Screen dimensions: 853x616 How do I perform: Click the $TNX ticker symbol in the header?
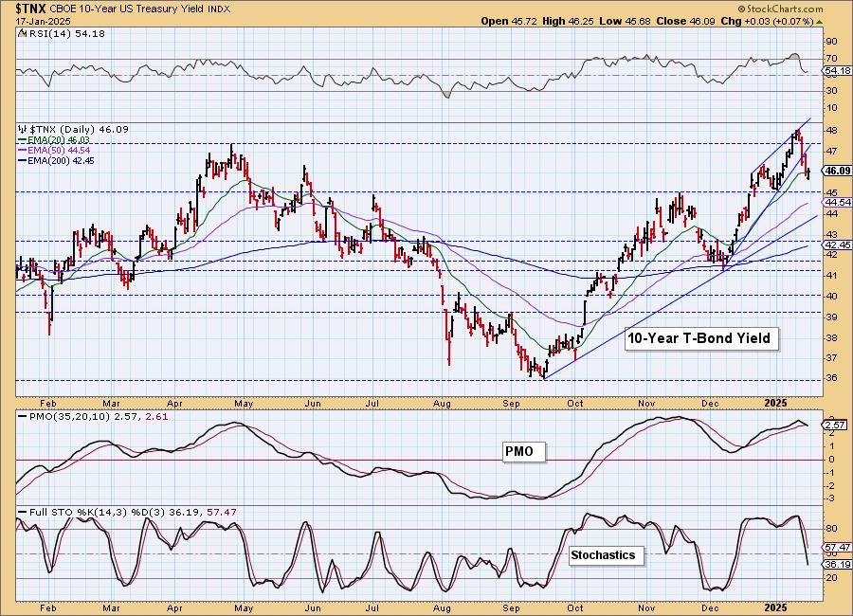[x=31, y=9]
